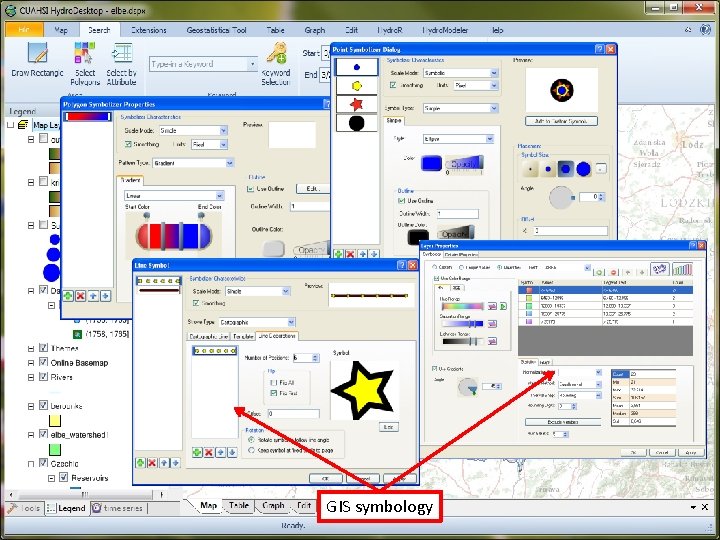Choose the smallest Symbol Size preset

click(x=531, y=169)
